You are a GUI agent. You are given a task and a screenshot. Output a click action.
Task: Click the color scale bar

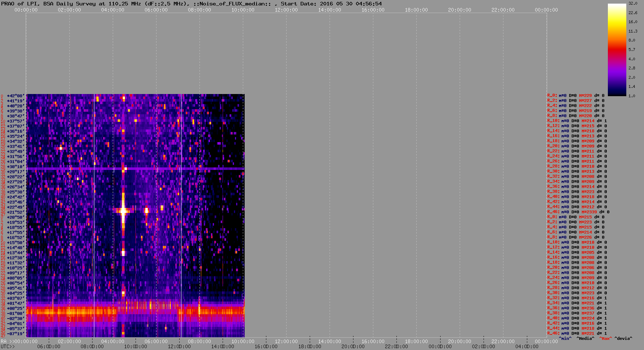(x=617, y=50)
